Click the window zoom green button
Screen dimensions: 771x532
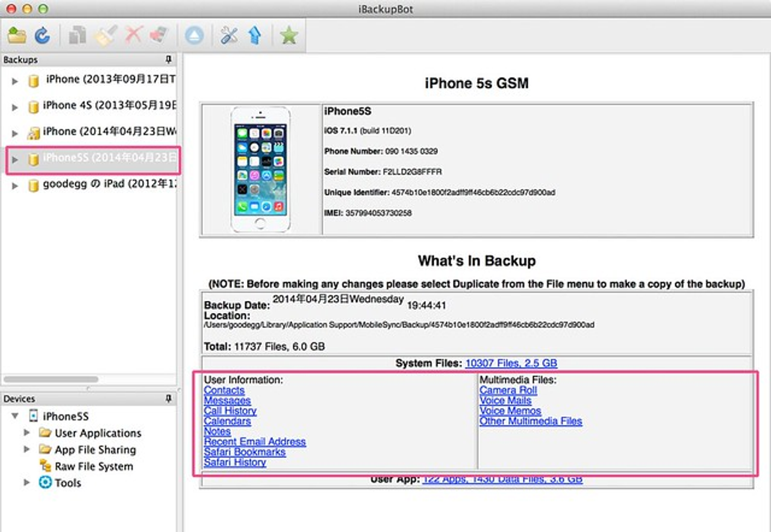pyautogui.click(x=42, y=9)
